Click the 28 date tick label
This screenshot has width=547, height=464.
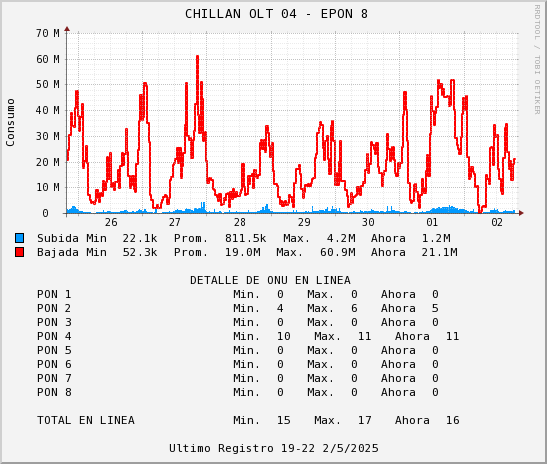240,222
